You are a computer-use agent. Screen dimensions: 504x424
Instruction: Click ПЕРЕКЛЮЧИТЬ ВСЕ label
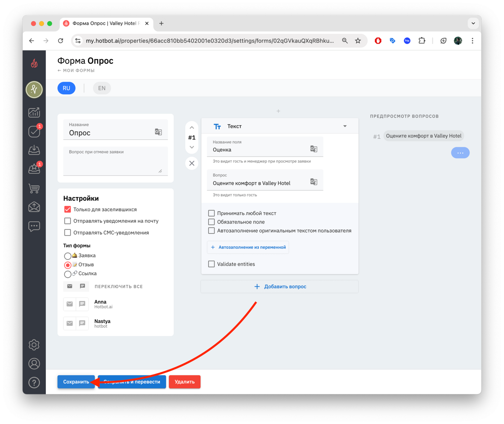[119, 287]
